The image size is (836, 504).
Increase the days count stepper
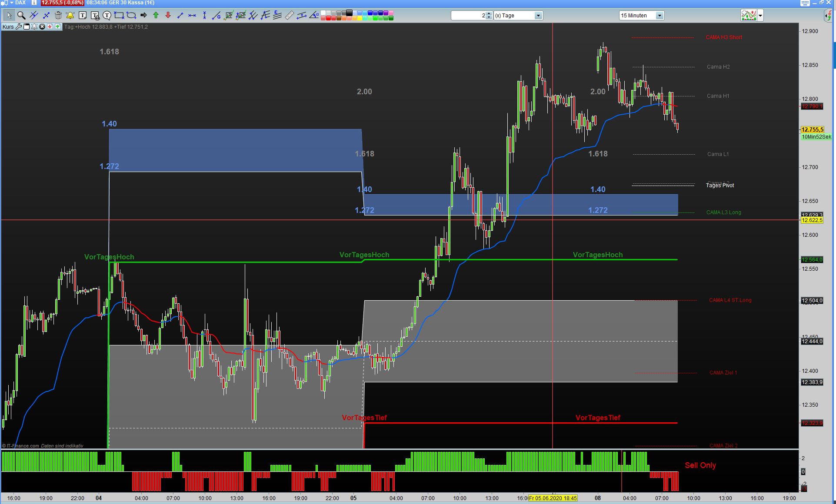489,13
